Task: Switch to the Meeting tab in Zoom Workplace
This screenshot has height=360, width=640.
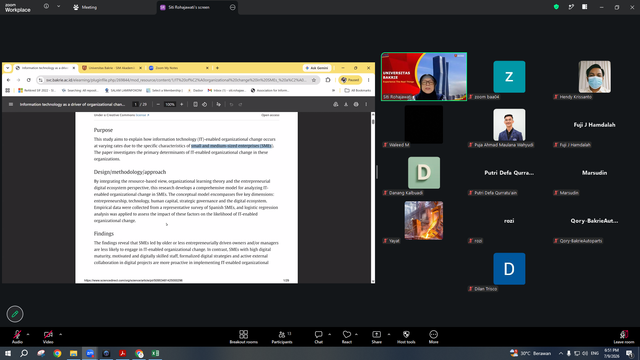Action: coord(85,7)
